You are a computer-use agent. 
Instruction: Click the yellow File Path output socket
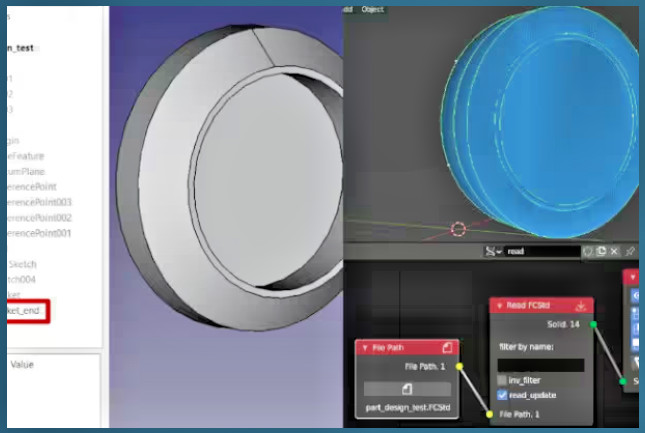459,366
